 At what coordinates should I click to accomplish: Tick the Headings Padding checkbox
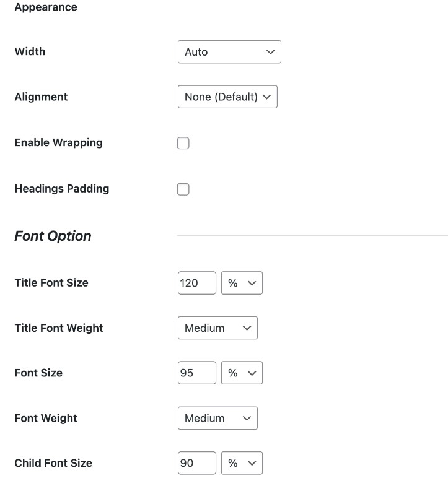[183, 189]
